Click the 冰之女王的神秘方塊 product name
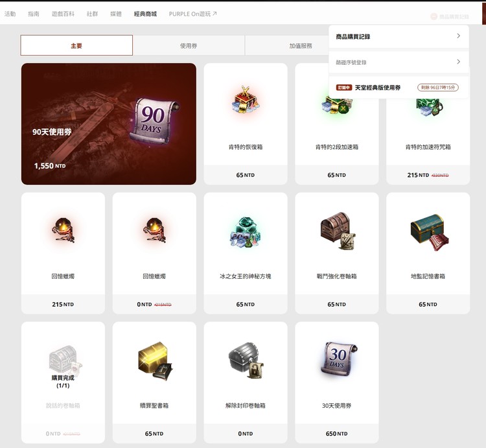This screenshot has height=448, width=486. pos(246,276)
